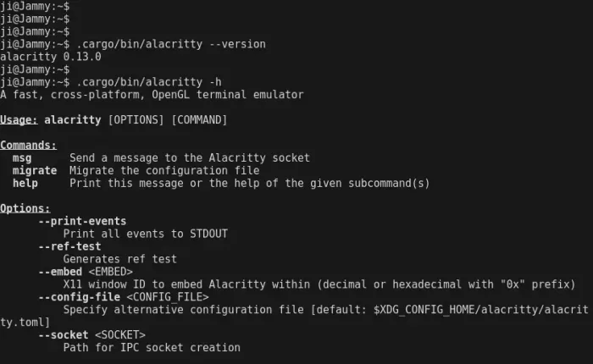Image resolution: width=593 pixels, height=364 pixels.
Task: Click the '--embed' option flag
Action: point(60,272)
